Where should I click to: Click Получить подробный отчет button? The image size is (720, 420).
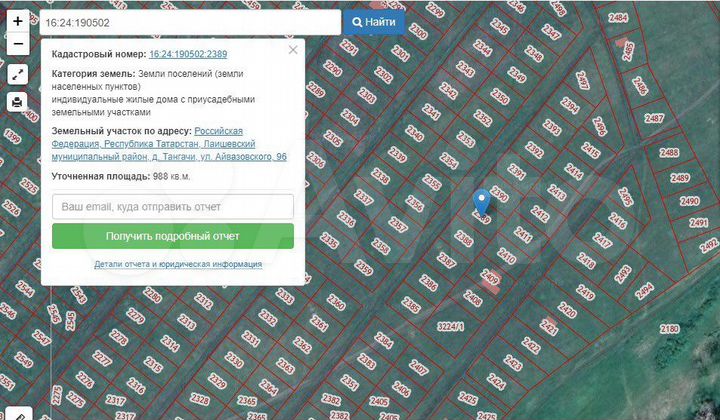click(173, 236)
